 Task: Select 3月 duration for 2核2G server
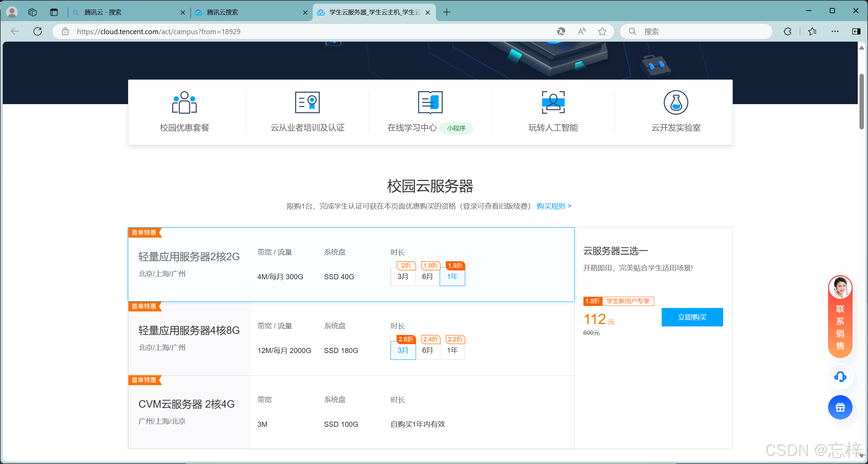click(x=403, y=277)
